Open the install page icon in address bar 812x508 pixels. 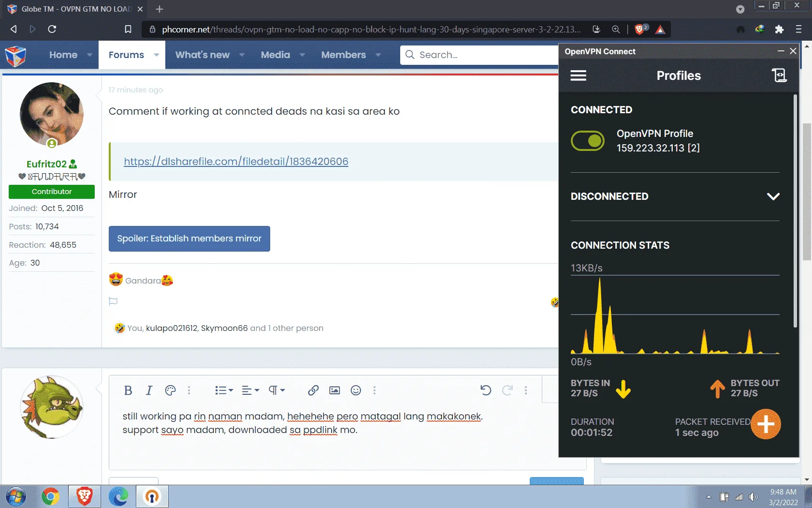click(x=596, y=29)
